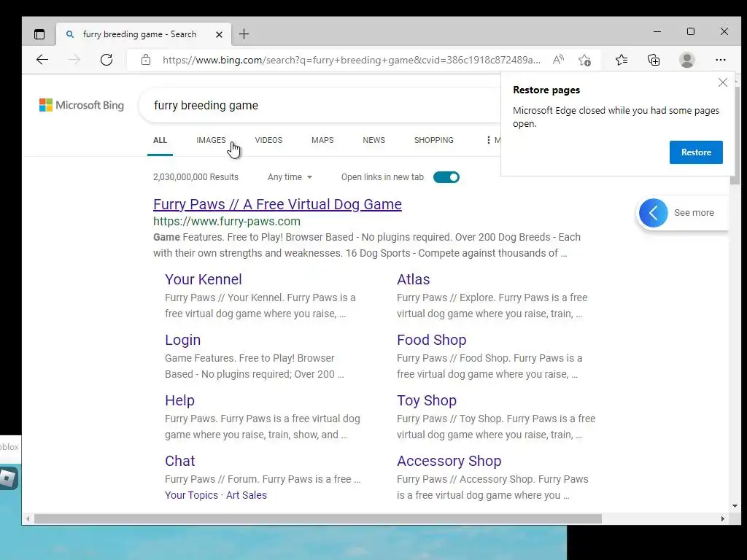Image resolution: width=747 pixels, height=560 pixels.
Task: Open the More options ellipsis menu
Action: click(x=488, y=140)
